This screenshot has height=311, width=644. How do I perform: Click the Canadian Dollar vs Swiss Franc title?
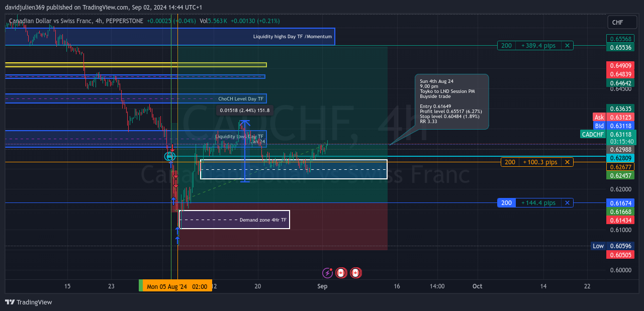tap(50, 21)
